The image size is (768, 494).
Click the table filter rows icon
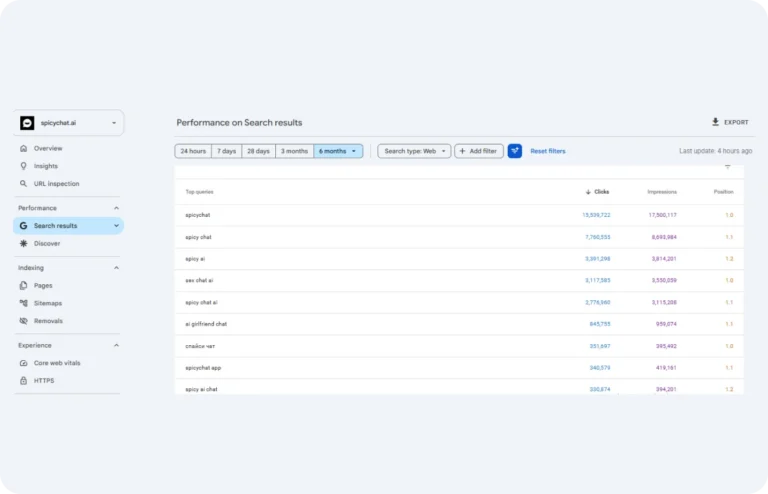tap(727, 167)
